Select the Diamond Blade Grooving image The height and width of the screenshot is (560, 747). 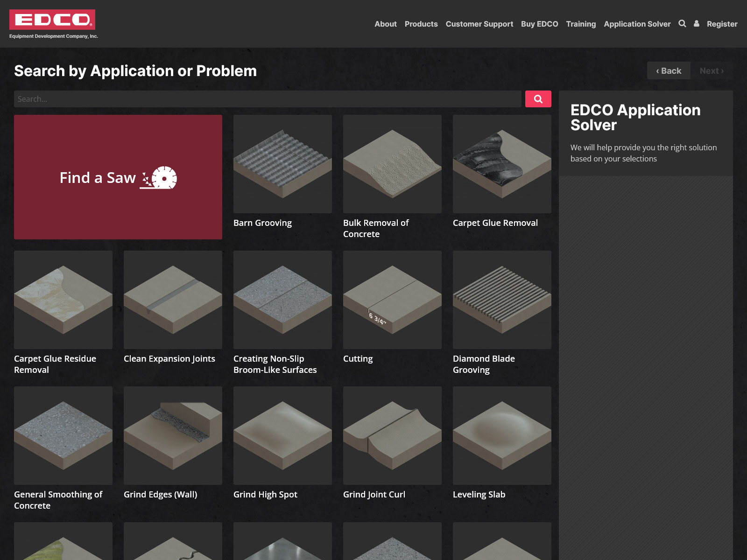(x=502, y=300)
